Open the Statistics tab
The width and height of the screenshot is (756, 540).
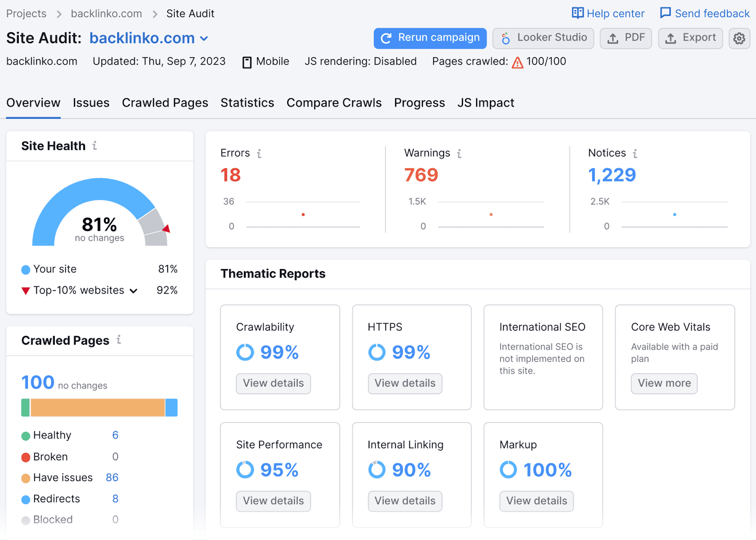247,103
